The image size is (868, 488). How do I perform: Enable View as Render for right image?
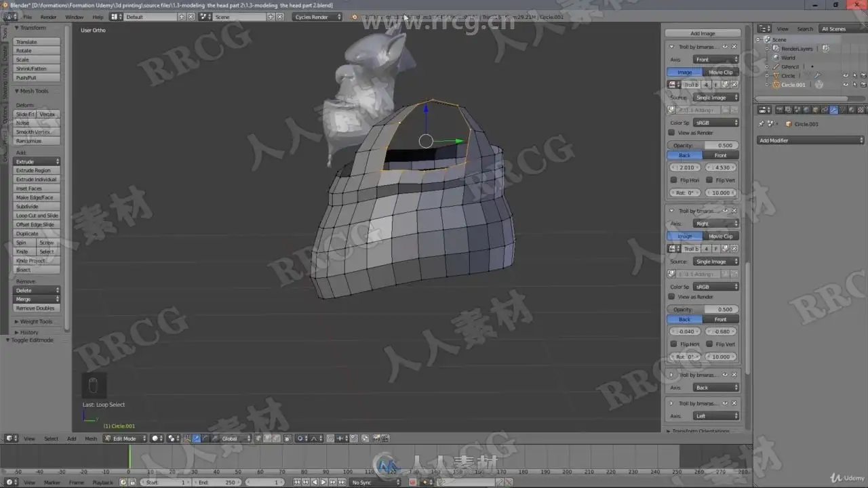coord(671,297)
